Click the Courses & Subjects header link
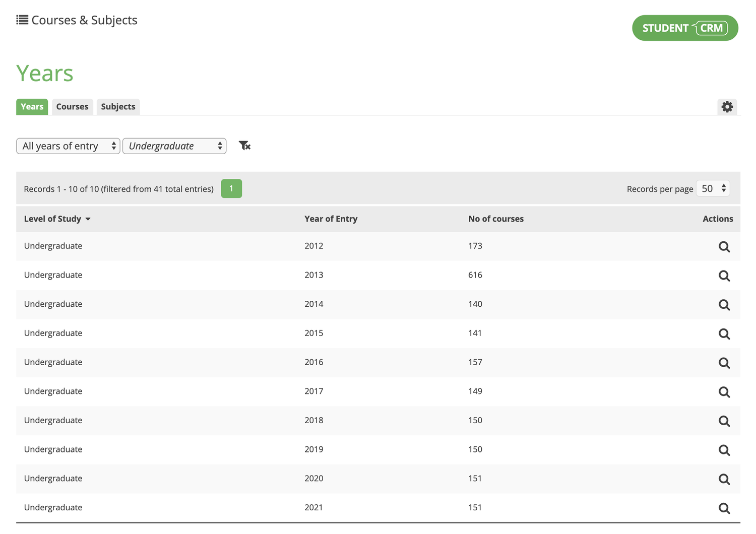The width and height of the screenshot is (756, 534). coord(84,20)
